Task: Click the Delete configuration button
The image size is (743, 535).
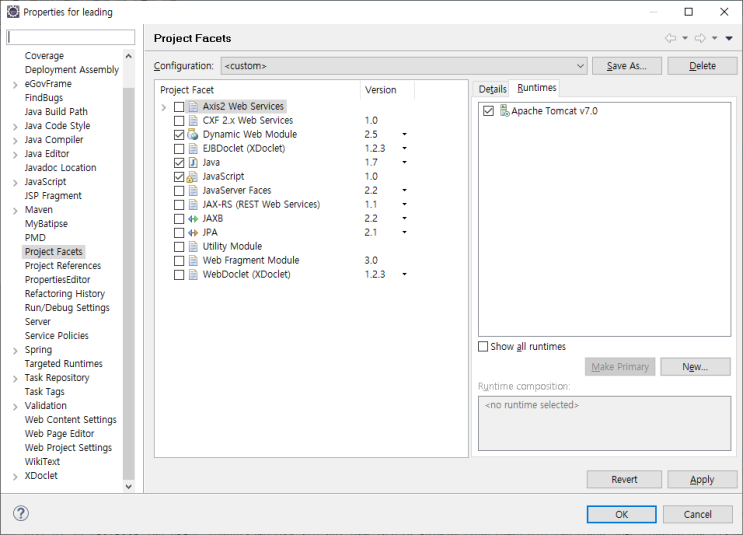Action: click(702, 66)
